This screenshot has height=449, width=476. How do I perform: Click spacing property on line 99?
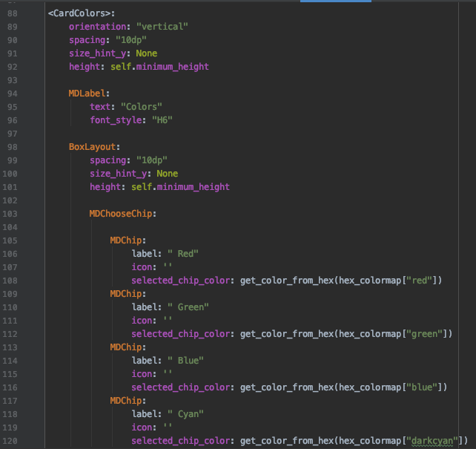click(108, 160)
